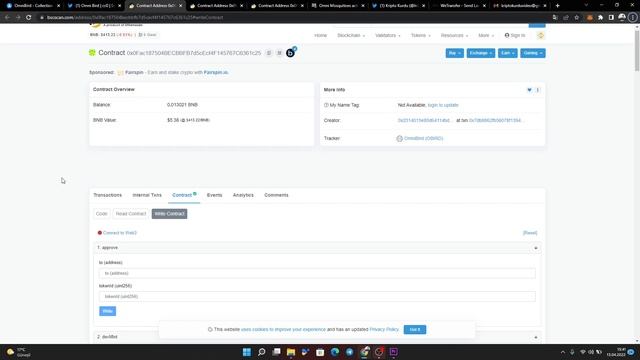Reload the page with the browser refresh icon
640x360 pixels.
point(29,18)
